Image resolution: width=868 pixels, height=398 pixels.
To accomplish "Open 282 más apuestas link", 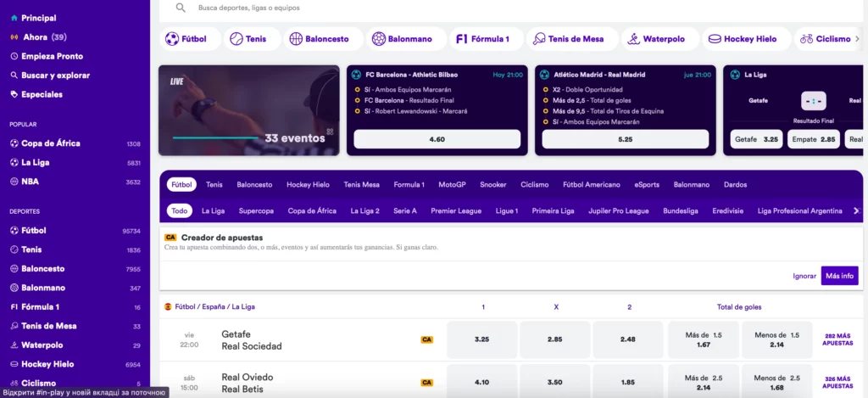I will 837,339.
